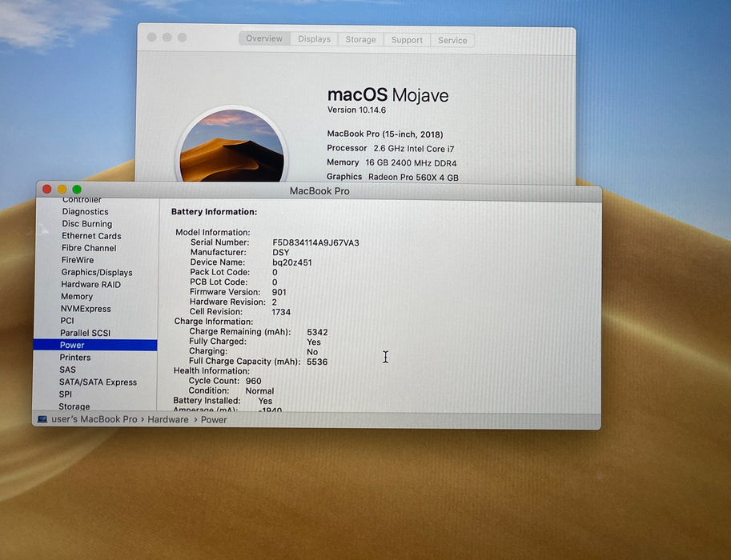The height and width of the screenshot is (560, 731).
Task: Select FireWire in sidebar
Action: pos(78,260)
